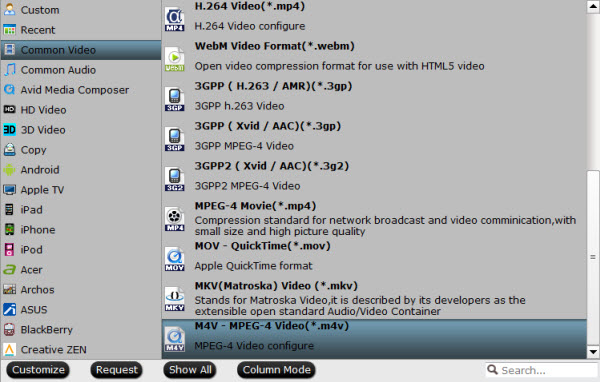Open the Recent category
This screenshot has height=382, width=600.
coord(81,29)
